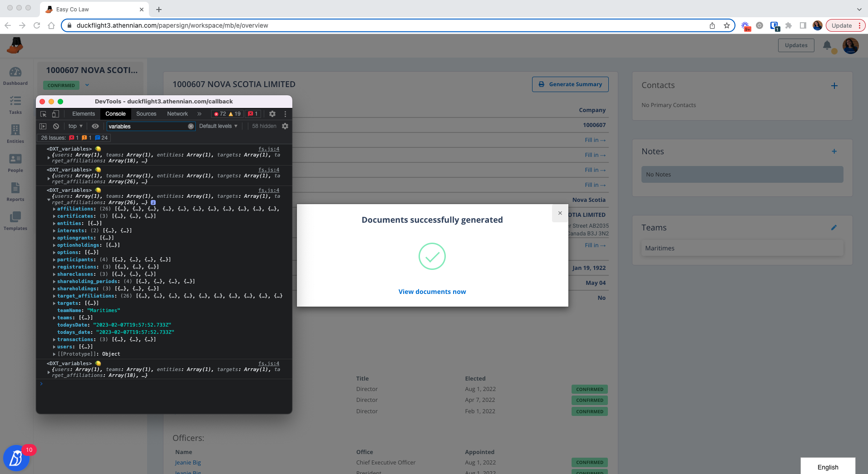Toggle the console sidebar panel button
Viewport: 868px width, 474px height.
point(43,126)
